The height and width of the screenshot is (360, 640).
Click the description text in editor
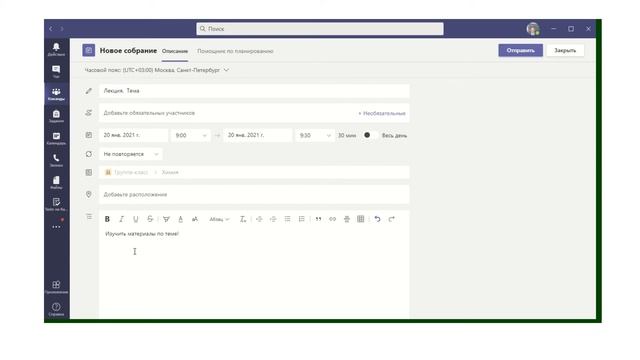pos(142,234)
